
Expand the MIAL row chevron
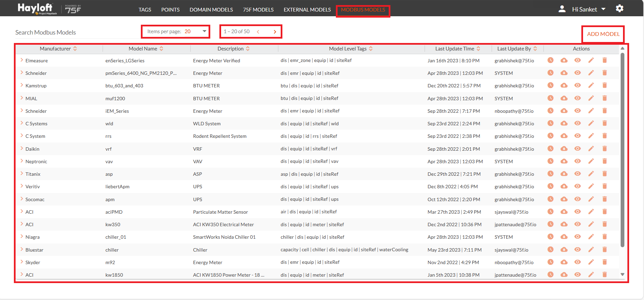click(22, 98)
